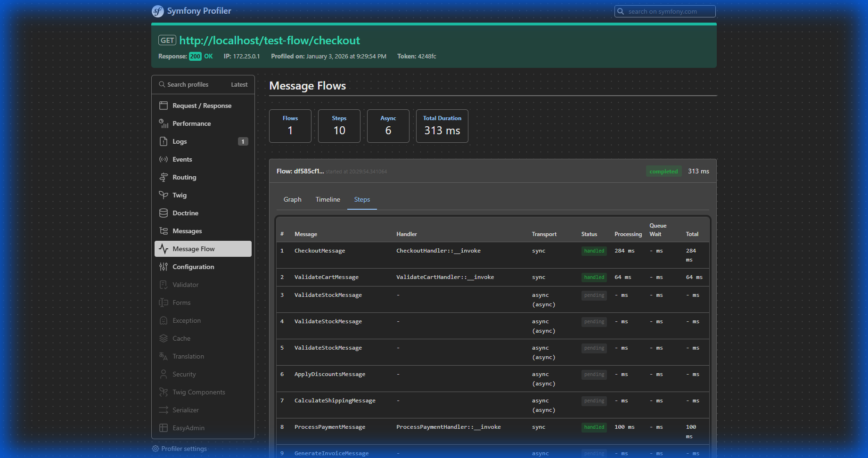Open the Cache panel
Screen dimensions: 868x458
point(180,338)
